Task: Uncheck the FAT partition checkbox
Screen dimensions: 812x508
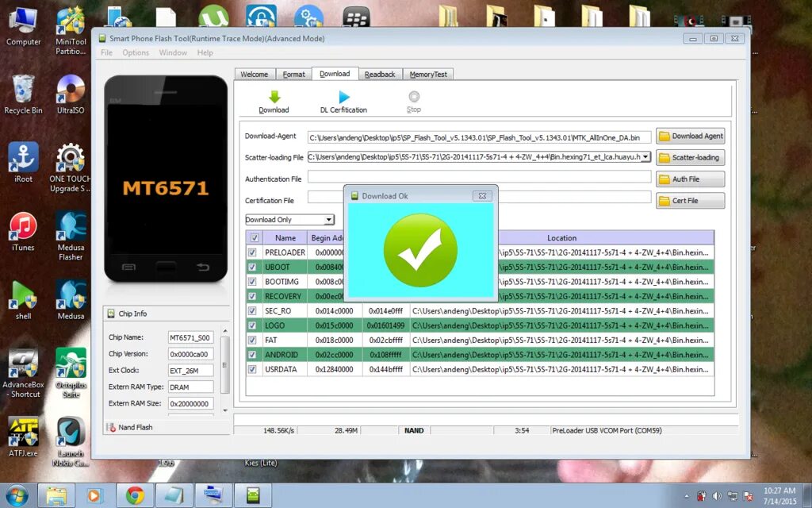Action: pos(252,340)
